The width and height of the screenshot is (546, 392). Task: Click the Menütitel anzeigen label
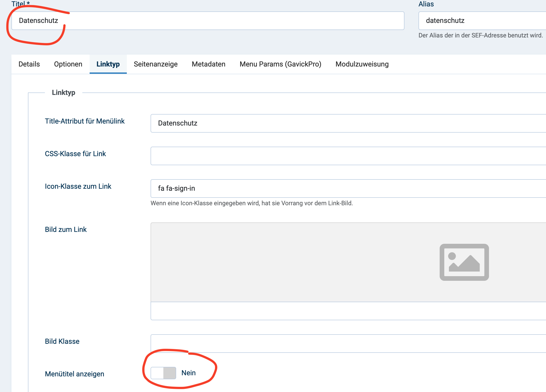(x=74, y=374)
